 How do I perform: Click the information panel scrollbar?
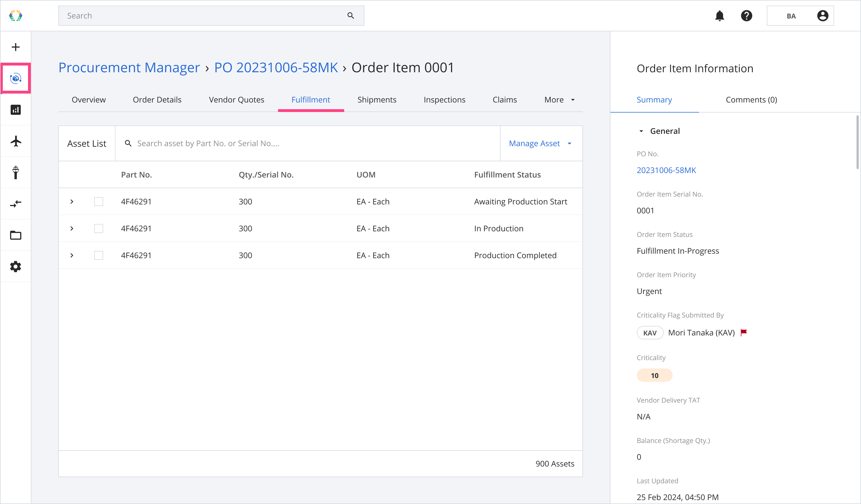pyautogui.click(x=857, y=142)
